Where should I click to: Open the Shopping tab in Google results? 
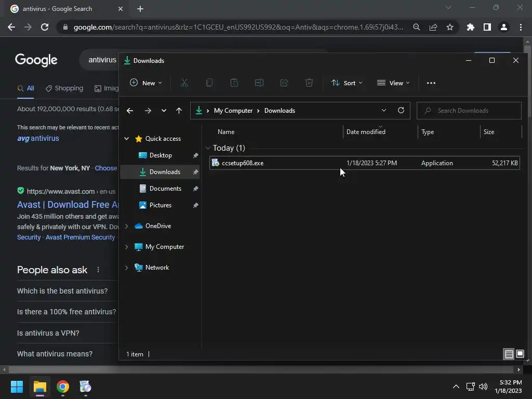pos(64,88)
